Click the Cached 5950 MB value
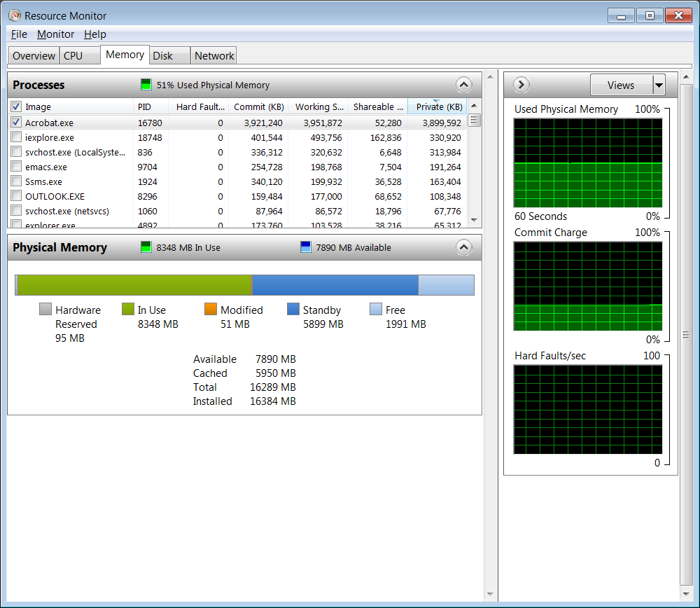 tap(275, 373)
